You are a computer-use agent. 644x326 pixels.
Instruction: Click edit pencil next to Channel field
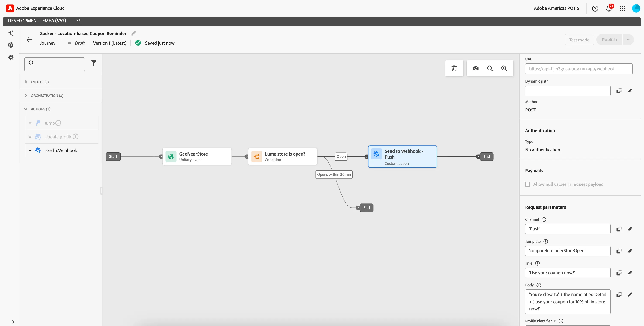point(630,229)
